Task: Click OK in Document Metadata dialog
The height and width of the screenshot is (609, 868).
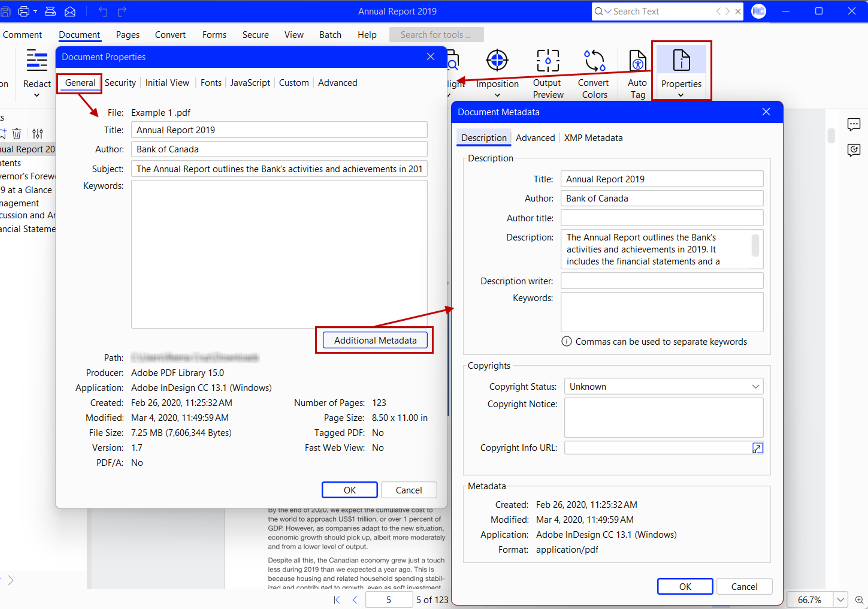Action: coord(685,586)
